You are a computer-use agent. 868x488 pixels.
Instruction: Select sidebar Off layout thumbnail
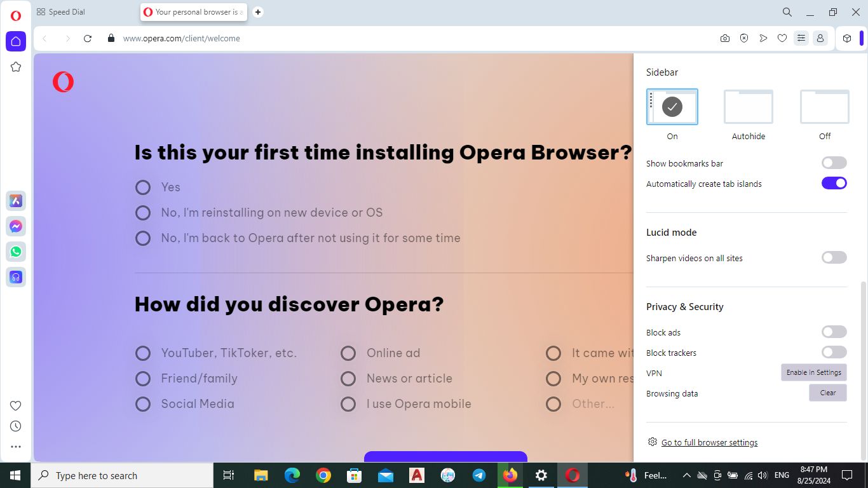point(825,107)
